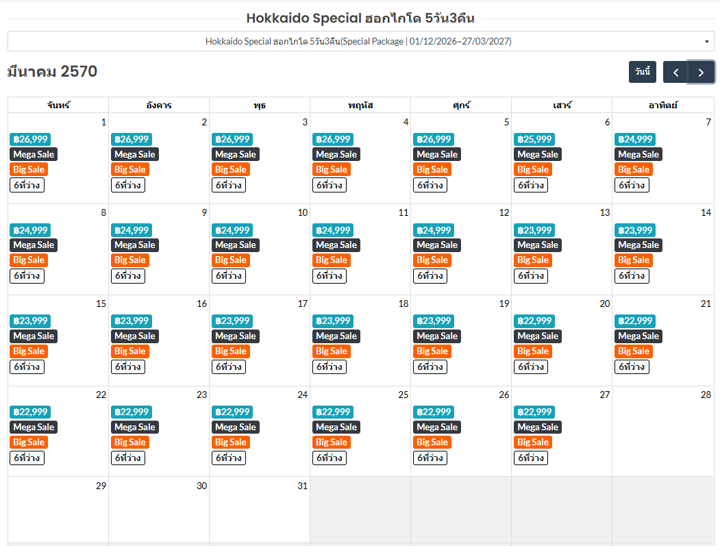The height and width of the screenshot is (546, 720).
Task: Go to the next month with right chevron
Action: click(x=701, y=72)
